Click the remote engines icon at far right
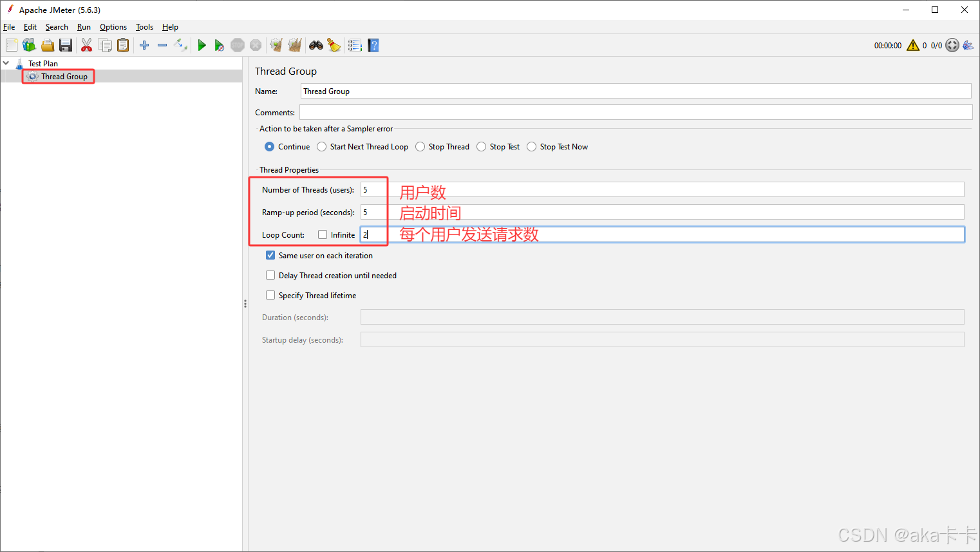Image resolution: width=980 pixels, height=552 pixels. point(968,45)
